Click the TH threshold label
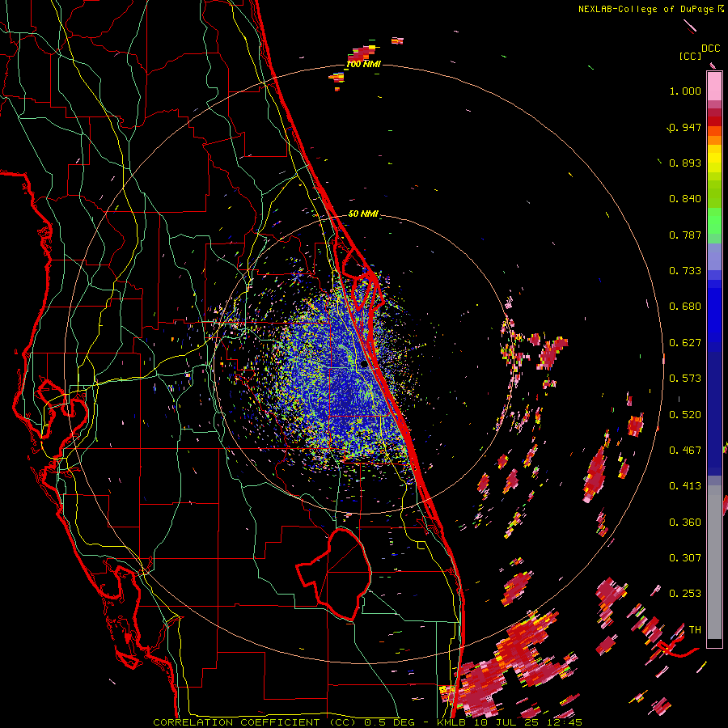The image size is (728, 728). 695,630
